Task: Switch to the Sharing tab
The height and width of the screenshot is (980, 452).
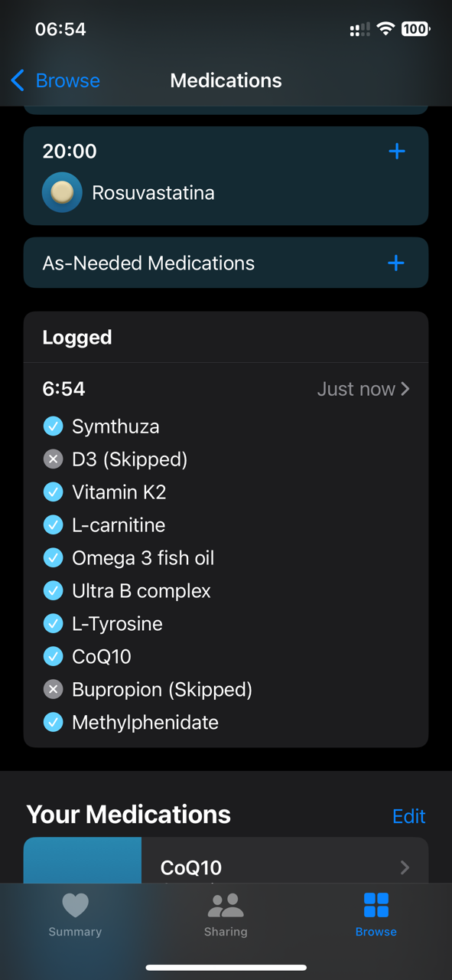Action: (226, 914)
